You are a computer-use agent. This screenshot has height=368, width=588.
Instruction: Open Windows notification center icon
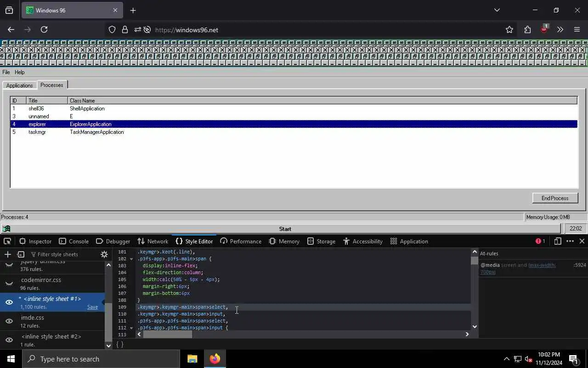pos(573,359)
